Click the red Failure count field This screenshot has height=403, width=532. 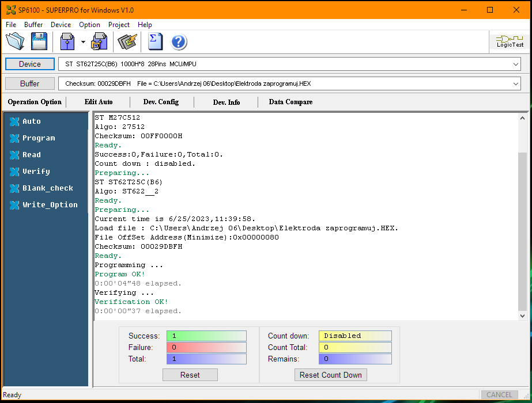pyautogui.click(x=206, y=347)
